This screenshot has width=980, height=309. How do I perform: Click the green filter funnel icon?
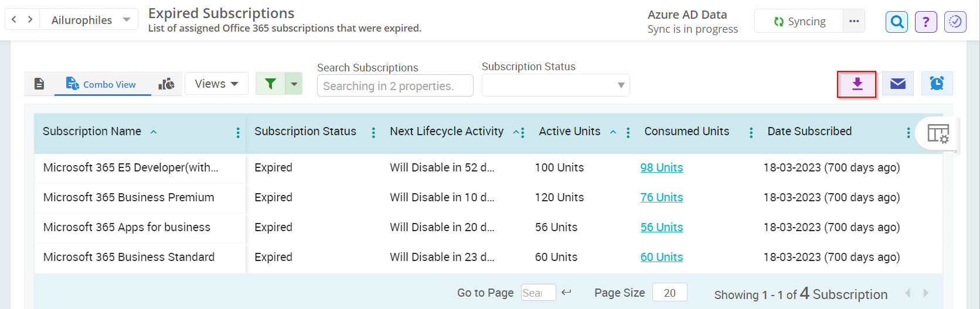pos(270,84)
